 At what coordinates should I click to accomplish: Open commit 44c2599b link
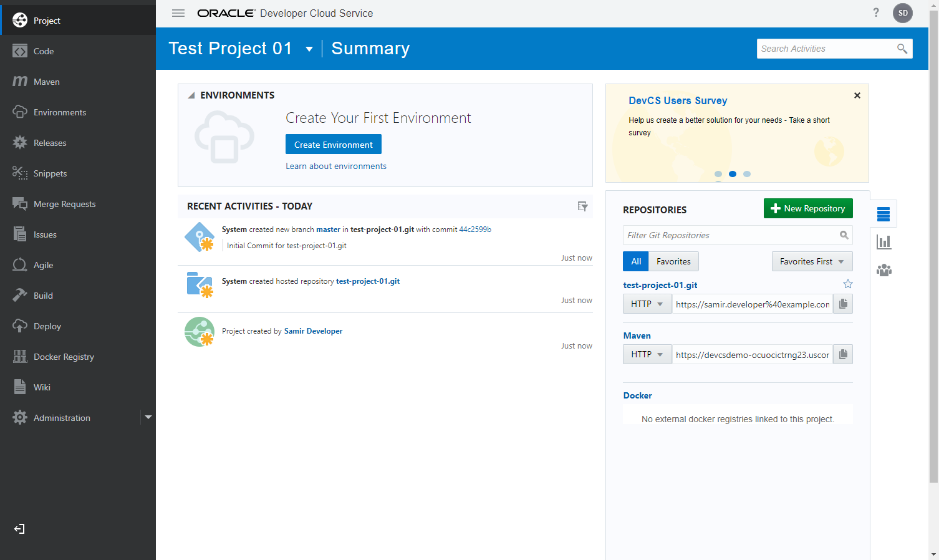(x=475, y=229)
